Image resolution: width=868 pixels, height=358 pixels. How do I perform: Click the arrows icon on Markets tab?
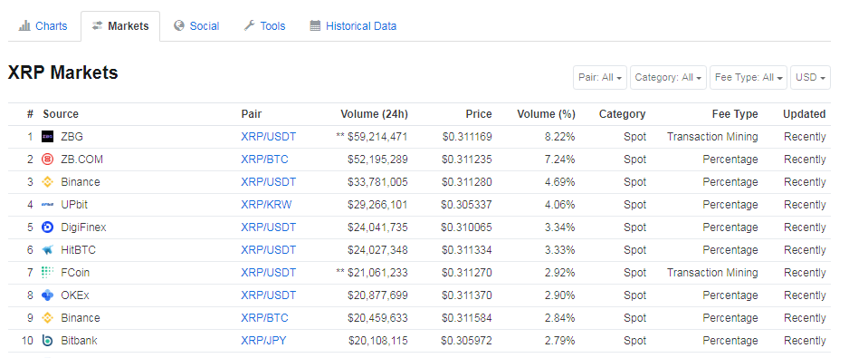pyautogui.click(x=98, y=25)
